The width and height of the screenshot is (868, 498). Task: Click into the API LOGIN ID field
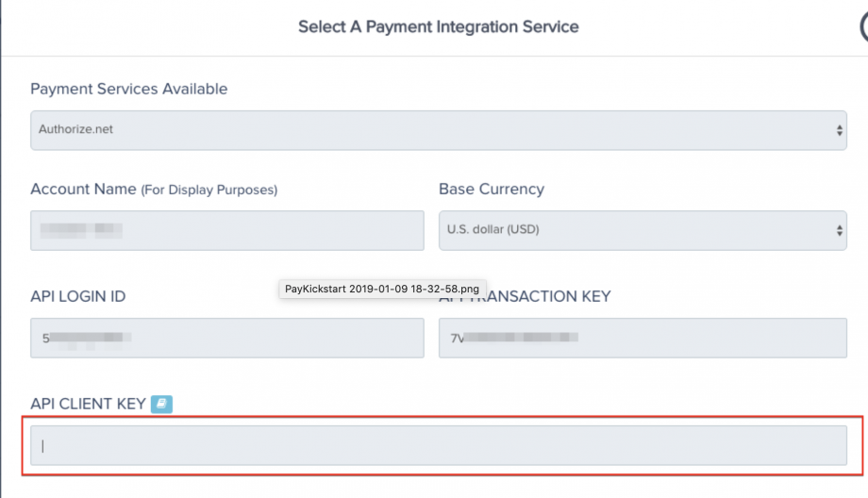tap(227, 338)
